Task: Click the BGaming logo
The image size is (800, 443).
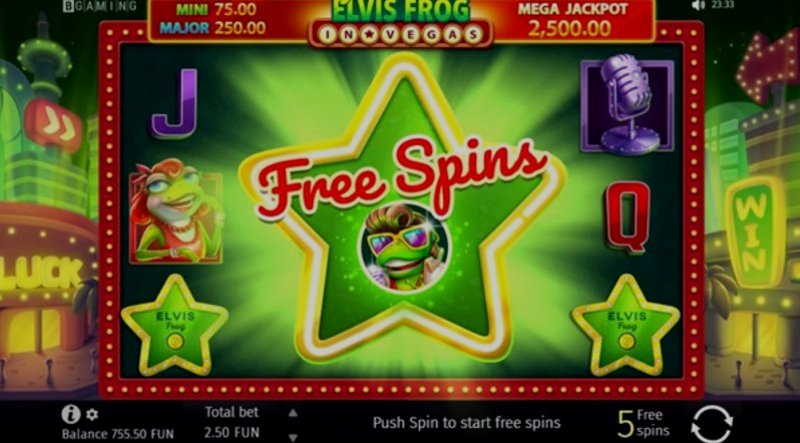Action: coord(99,6)
